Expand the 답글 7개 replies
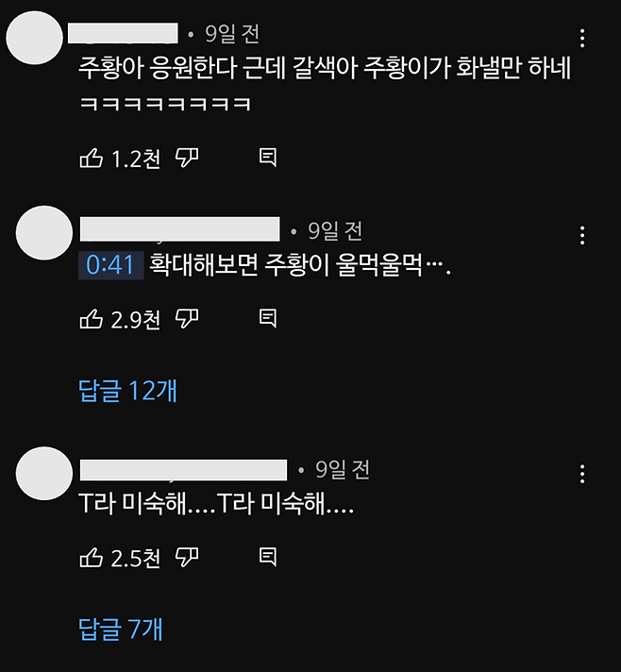This screenshot has width=621, height=672. pyautogui.click(x=121, y=630)
